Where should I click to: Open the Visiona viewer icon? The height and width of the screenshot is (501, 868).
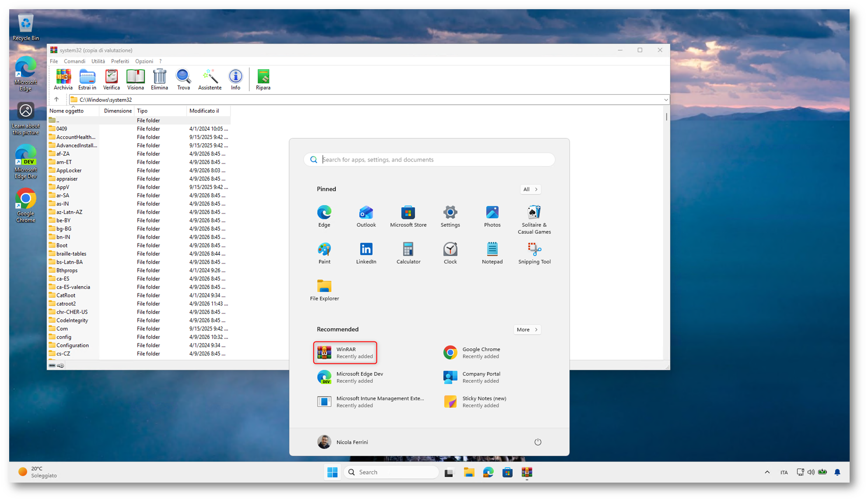tap(135, 80)
